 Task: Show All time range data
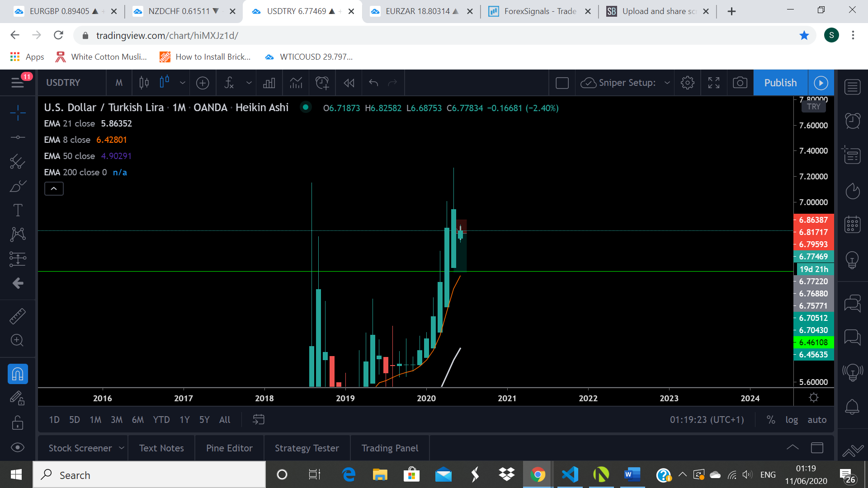(x=225, y=420)
